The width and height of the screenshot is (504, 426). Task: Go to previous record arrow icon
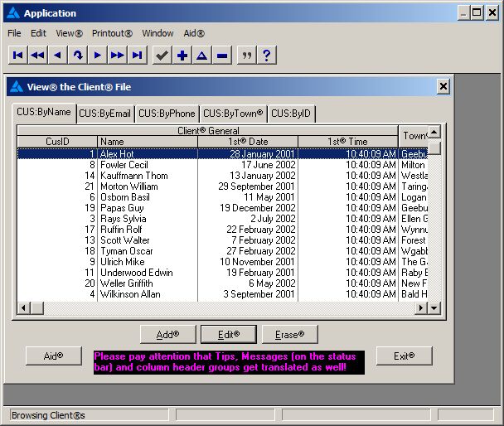point(57,56)
